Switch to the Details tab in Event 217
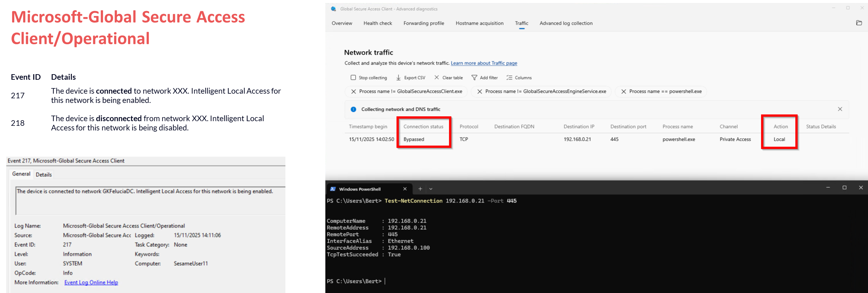Viewport: 868px width, 293px height. coord(44,175)
